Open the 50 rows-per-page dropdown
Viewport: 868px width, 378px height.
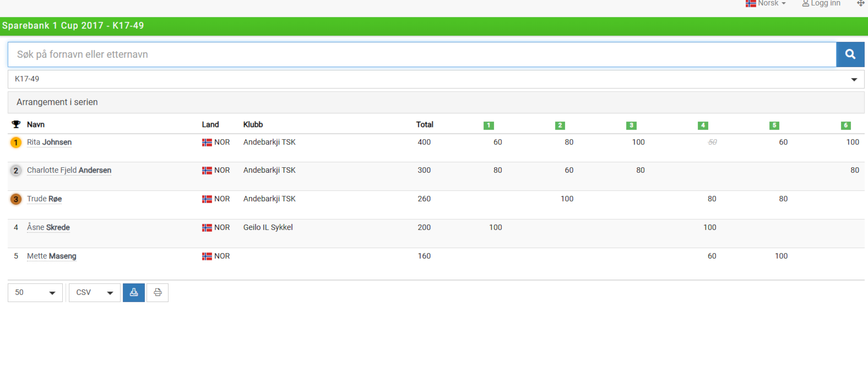tap(35, 293)
